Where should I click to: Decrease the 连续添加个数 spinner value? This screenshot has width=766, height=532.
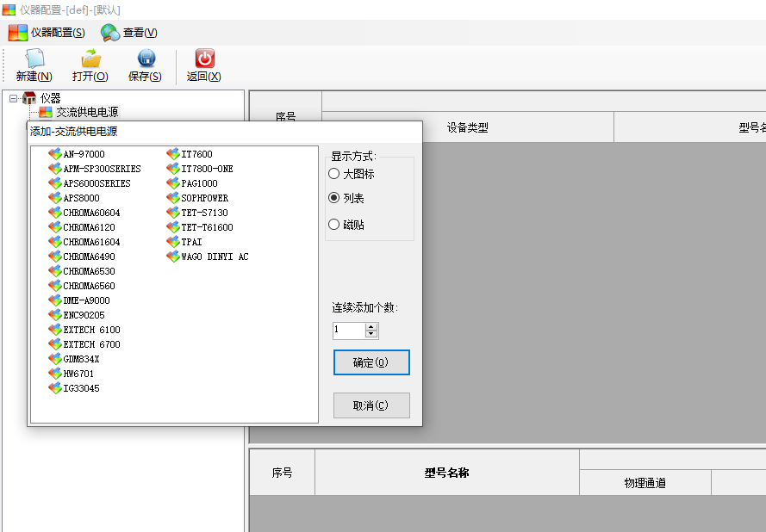coord(371,334)
